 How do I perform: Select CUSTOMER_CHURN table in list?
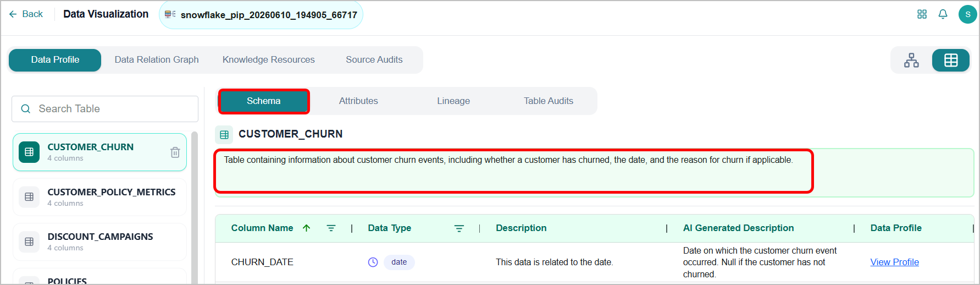[x=99, y=152]
